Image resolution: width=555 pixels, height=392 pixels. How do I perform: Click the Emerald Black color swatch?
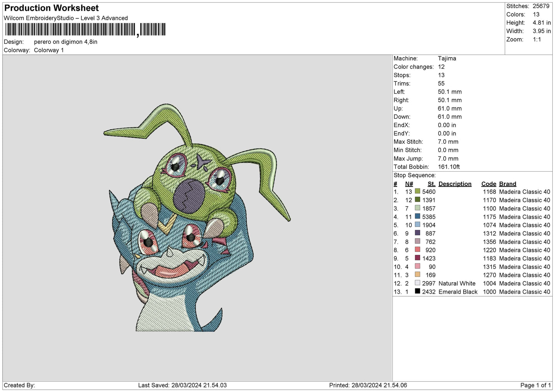click(417, 291)
